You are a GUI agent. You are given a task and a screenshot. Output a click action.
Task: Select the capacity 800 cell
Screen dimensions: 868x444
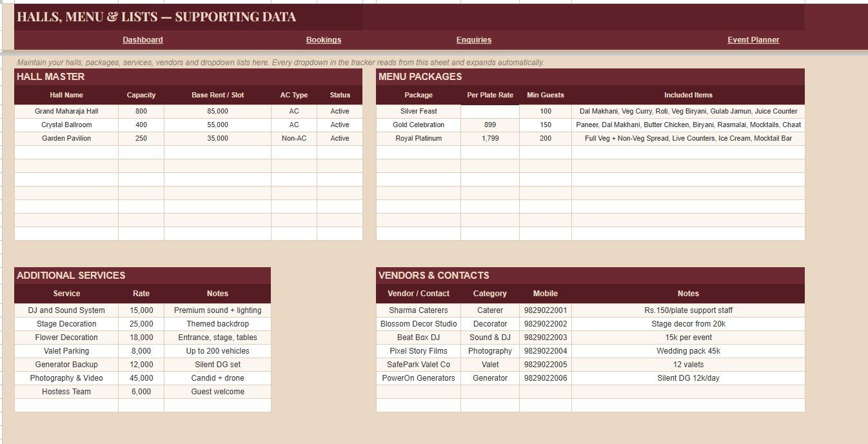tap(141, 112)
